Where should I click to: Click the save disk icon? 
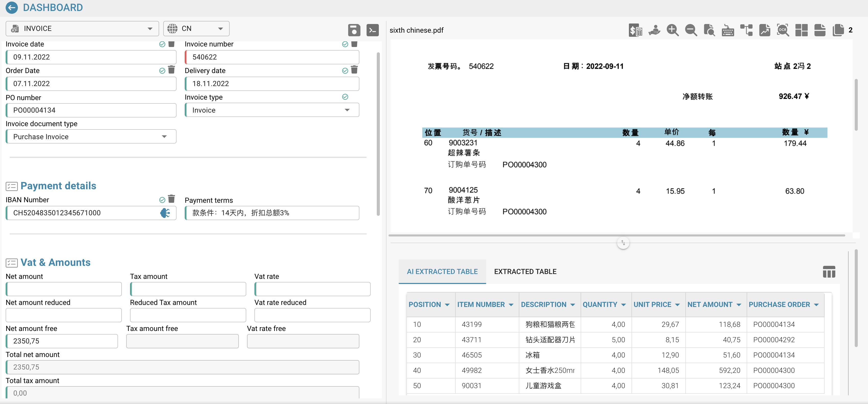(x=354, y=30)
